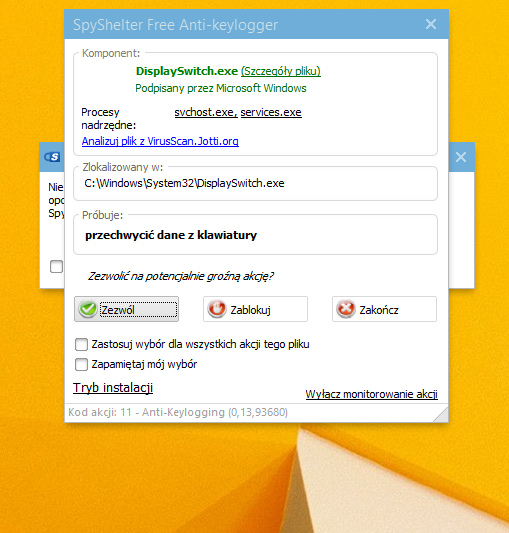Viewport: 509px width, 533px height.
Task: Click Wyłącz monitorowanie akcji link
Action: (x=371, y=394)
